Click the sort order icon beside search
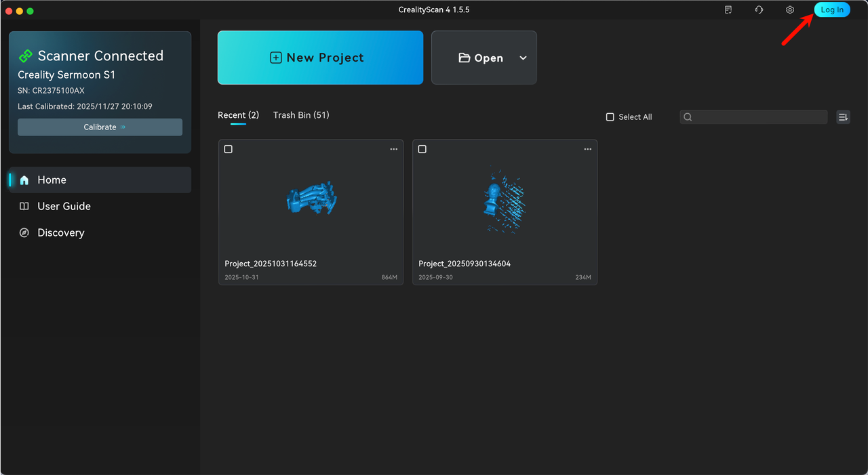Viewport: 868px width, 475px height. pyautogui.click(x=843, y=117)
